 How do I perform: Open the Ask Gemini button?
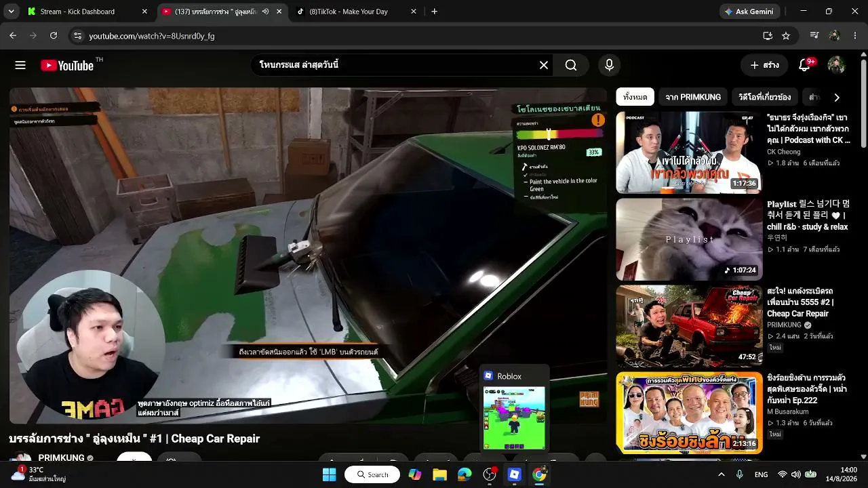[x=749, y=12]
